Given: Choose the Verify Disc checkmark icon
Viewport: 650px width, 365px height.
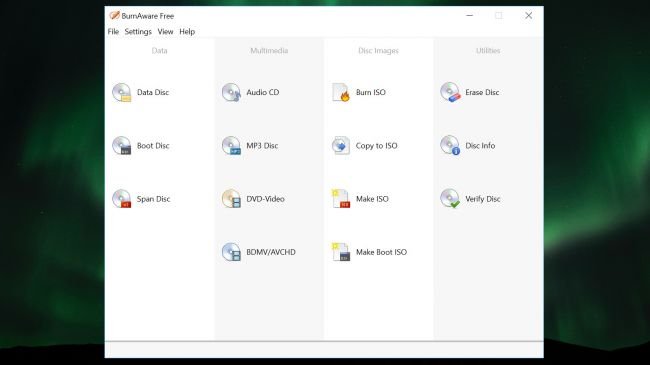Looking at the screenshot, I should coord(450,199).
